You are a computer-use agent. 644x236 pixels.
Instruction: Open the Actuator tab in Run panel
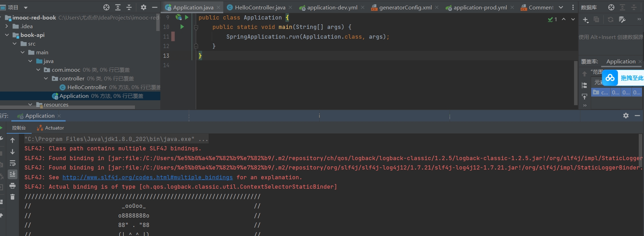[50, 128]
